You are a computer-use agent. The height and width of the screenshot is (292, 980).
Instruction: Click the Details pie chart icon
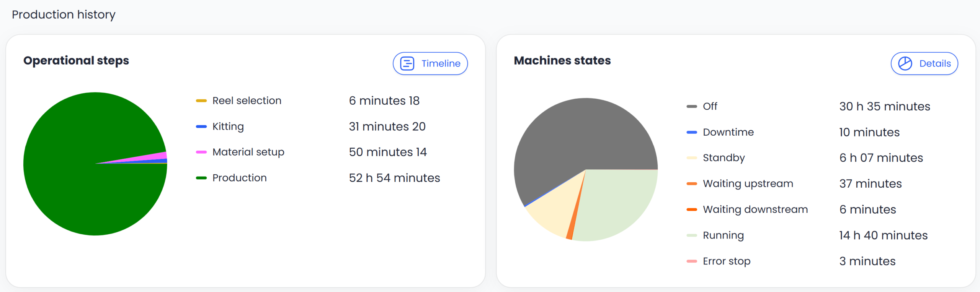pos(905,63)
